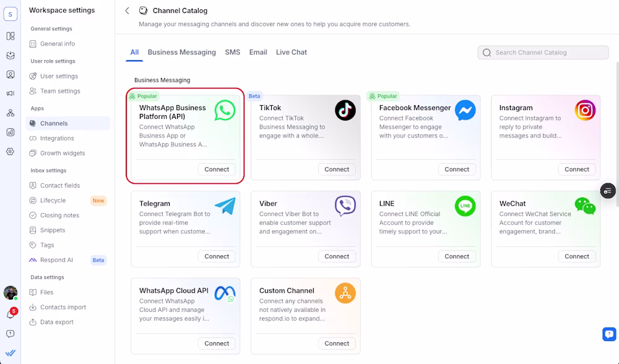Screen dimensions: 619x364
Task: Switch to the Business Messaging tab
Action: pyautogui.click(x=181, y=52)
